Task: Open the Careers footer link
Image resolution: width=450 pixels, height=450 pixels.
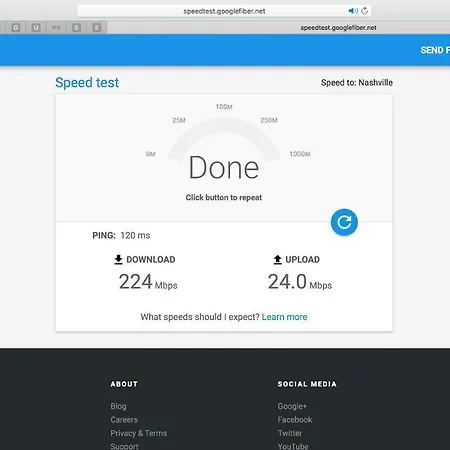Action: tap(124, 420)
